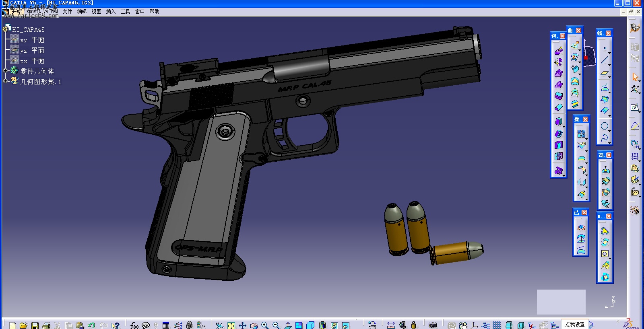The image size is (644, 329).
Task: Open the 插入 menu
Action: (111, 12)
